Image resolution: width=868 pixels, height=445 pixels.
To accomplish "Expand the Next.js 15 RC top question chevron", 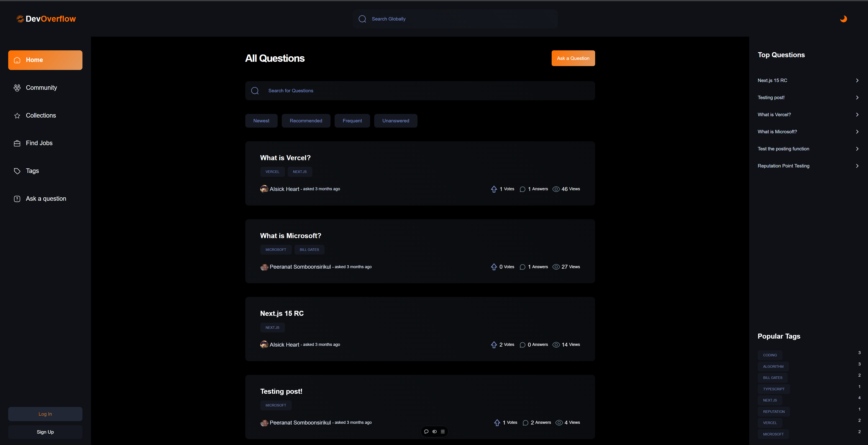I will pos(857,81).
